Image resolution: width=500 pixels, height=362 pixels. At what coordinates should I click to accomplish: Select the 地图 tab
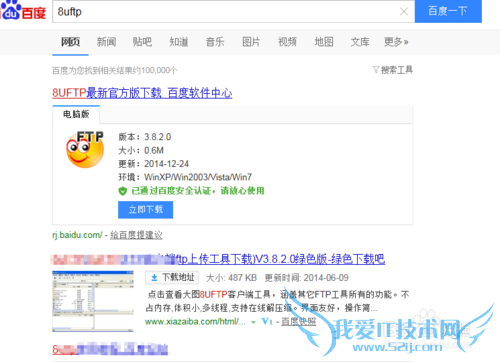point(324,42)
